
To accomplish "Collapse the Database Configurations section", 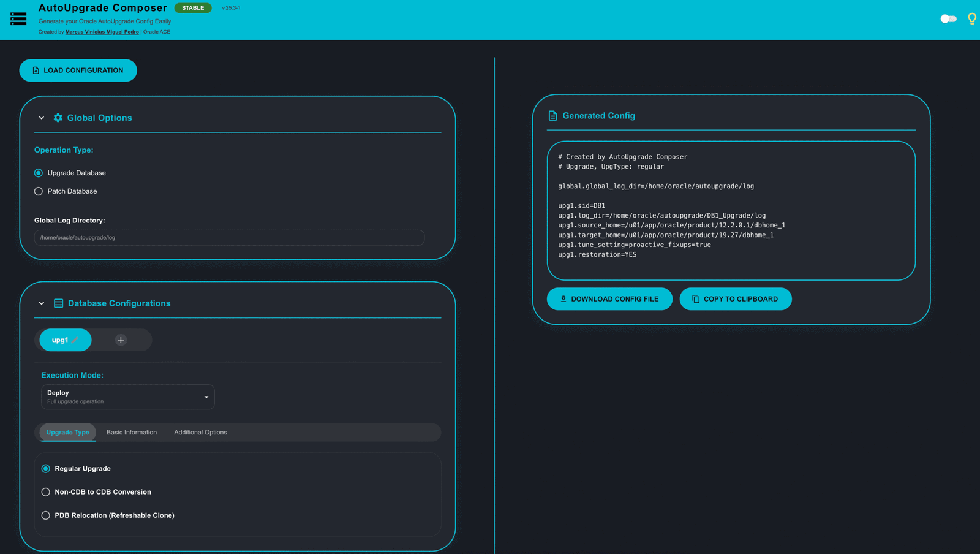I will point(42,303).
